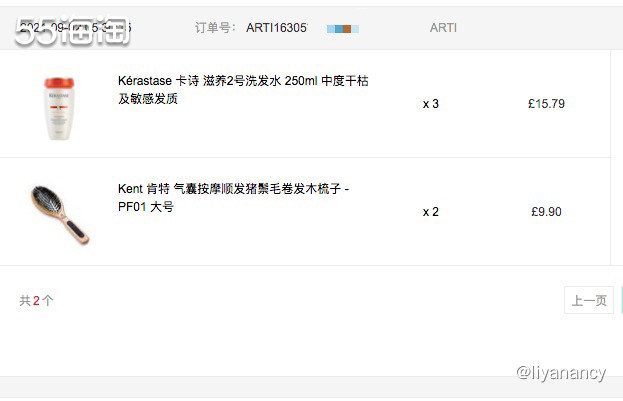This screenshot has width=623, height=401.
Task: Click the £9.90 price of the hairbrush
Action: [x=546, y=211]
